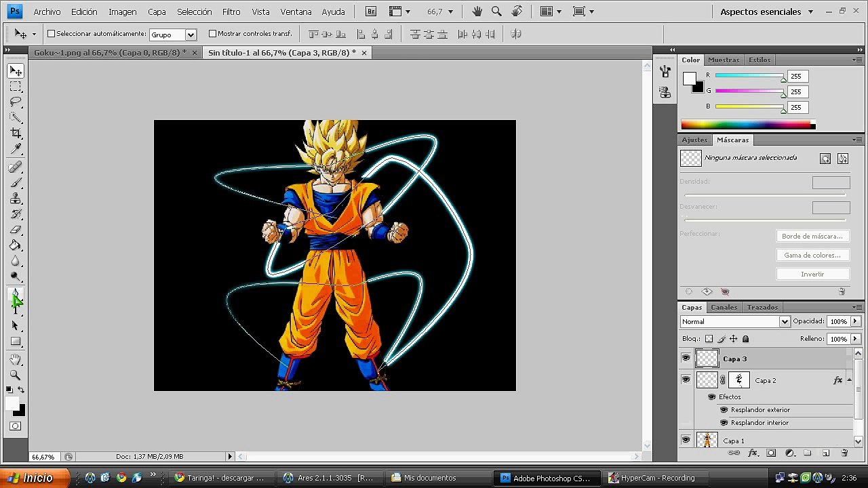Image resolution: width=868 pixels, height=488 pixels.
Task: Select the Rectangular Marquee tool
Action: click(x=16, y=87)
